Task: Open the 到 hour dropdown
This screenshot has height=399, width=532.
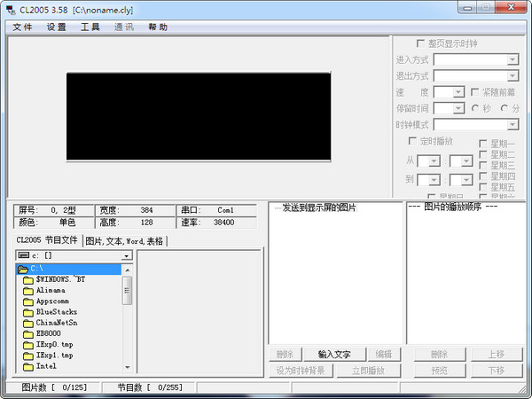Action: (x=434, y=180)
